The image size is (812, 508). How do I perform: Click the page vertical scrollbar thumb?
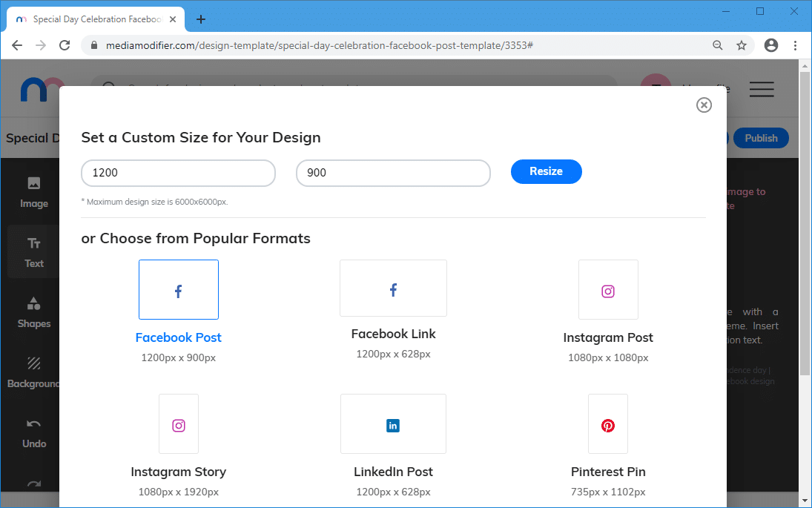pos(805,223)
